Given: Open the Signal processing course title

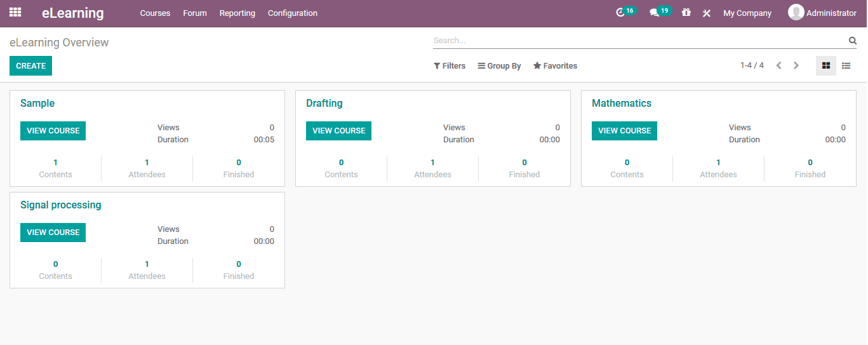Looking at the screenshot, I should [61, 205].
